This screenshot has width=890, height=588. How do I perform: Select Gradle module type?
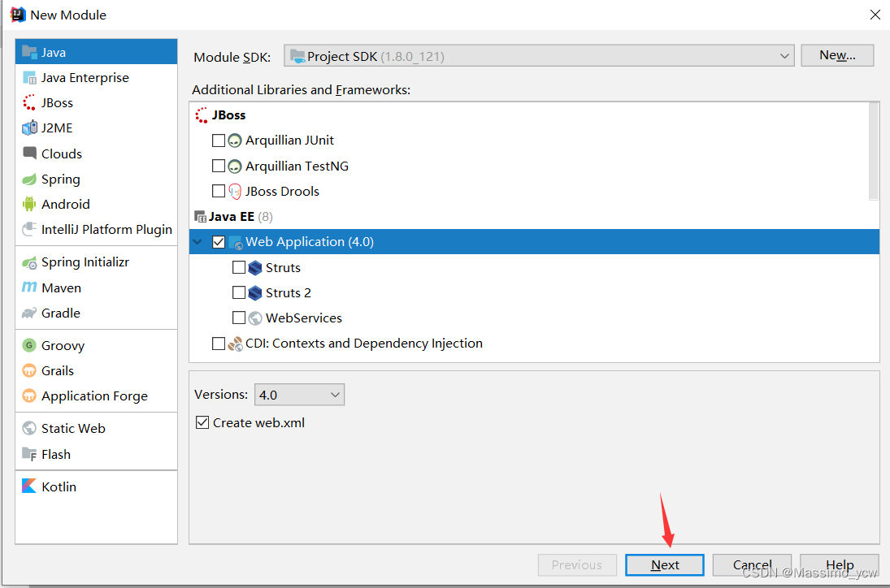[x=97, y=313]
